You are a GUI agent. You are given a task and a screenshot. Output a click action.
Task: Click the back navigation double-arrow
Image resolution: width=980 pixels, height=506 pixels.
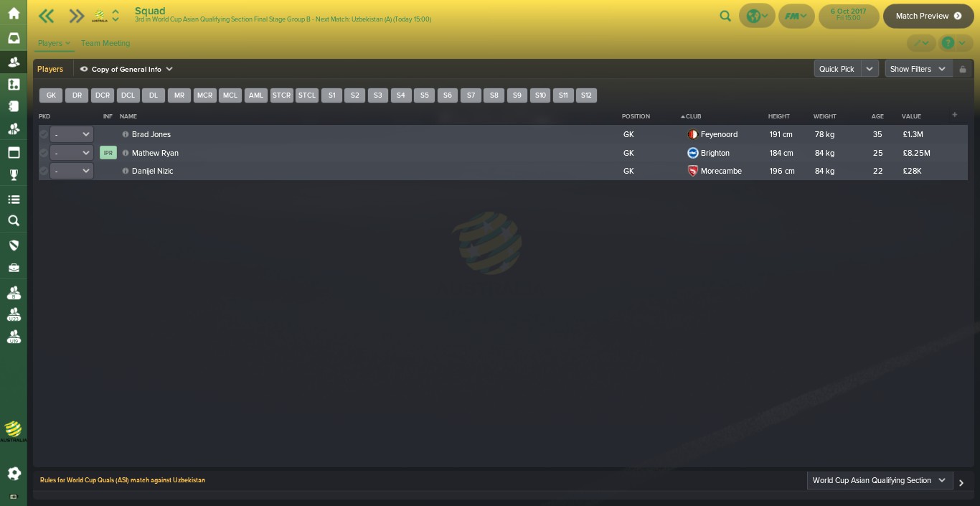47,16
